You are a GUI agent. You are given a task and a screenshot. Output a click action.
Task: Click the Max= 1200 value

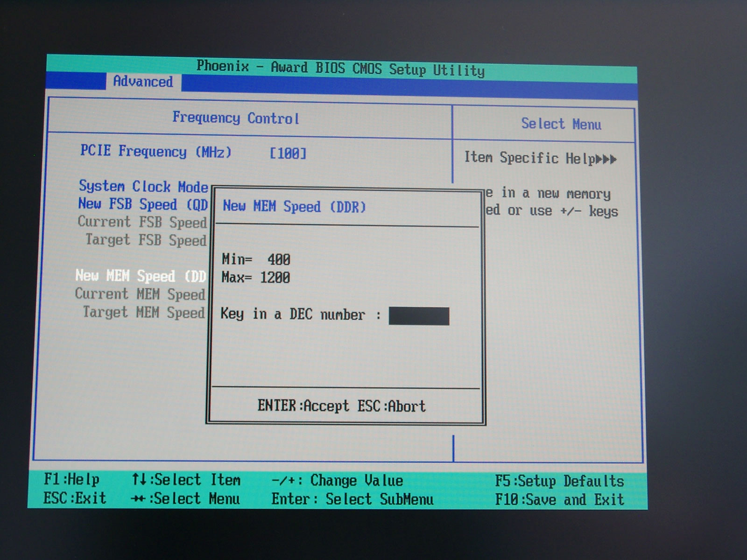pyautogui.click(x=256, y=277)
